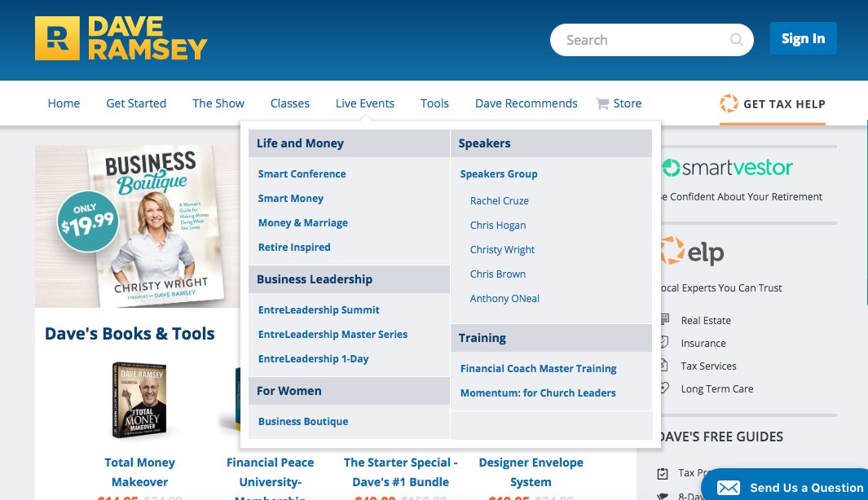Click the Business Boutique book banner
Screen dimensions: 868x500
coord(137,226)
